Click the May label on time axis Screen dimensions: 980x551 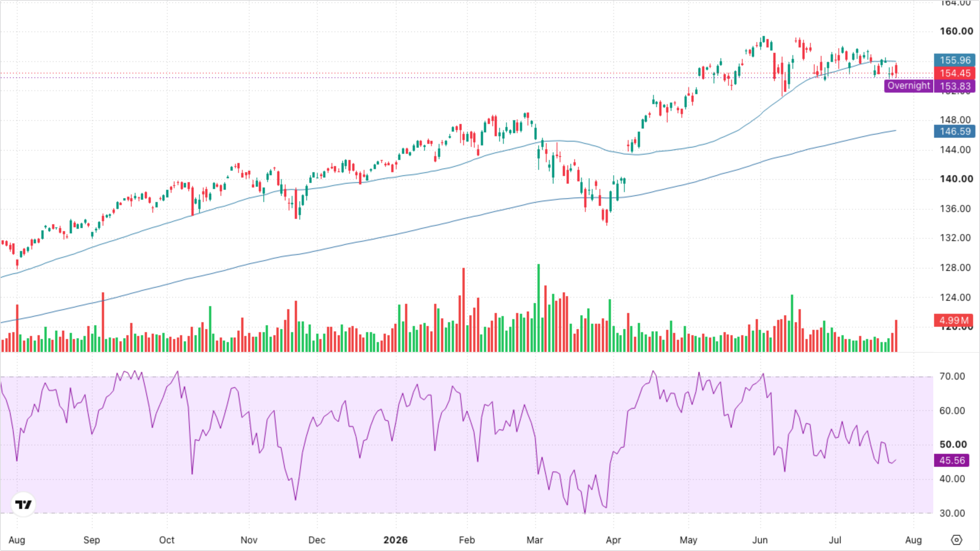(688, 540)
